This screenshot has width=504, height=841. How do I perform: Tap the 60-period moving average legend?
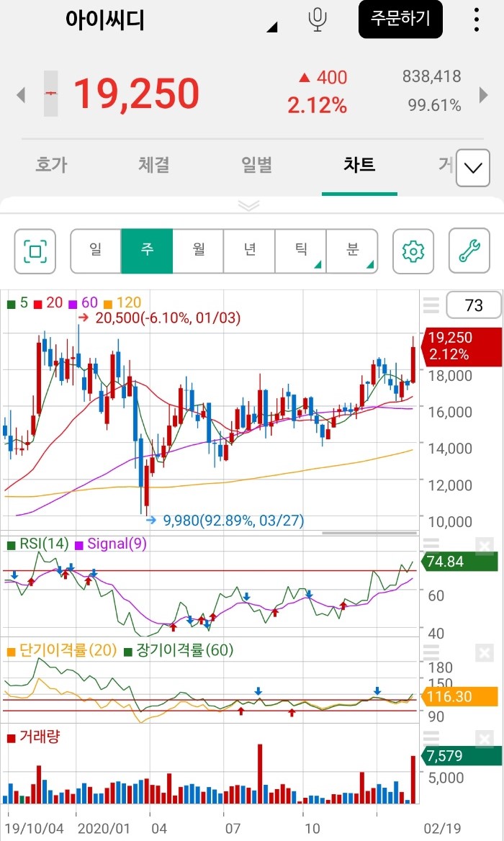pos(84,303)
